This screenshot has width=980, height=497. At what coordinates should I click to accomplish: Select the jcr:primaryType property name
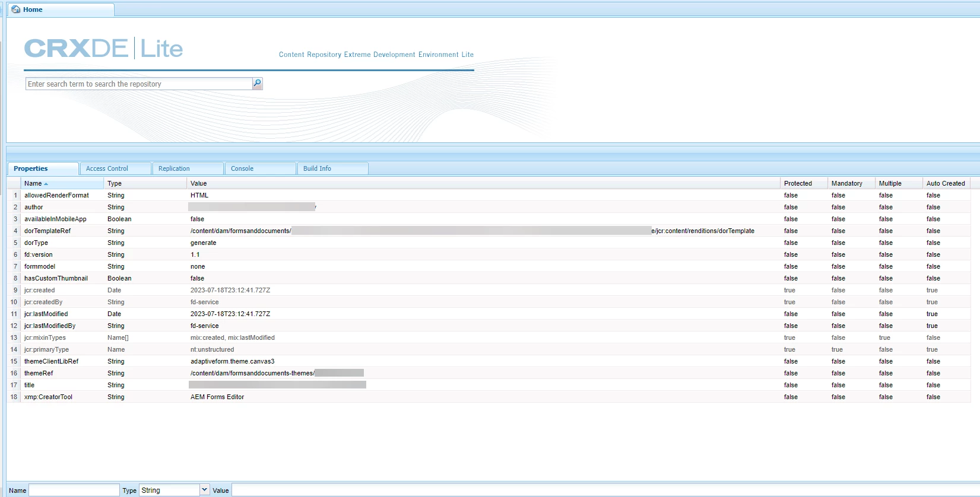46,349
